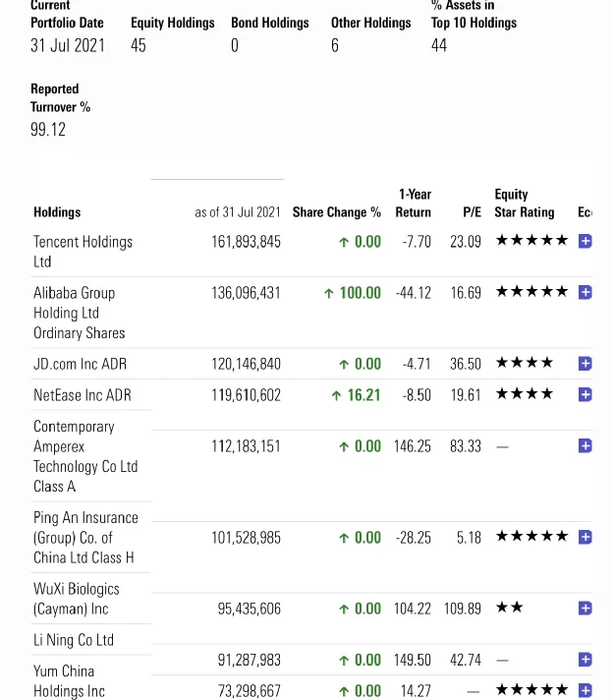Expand the Li Ning Co Ltd row

pos(585,660)
